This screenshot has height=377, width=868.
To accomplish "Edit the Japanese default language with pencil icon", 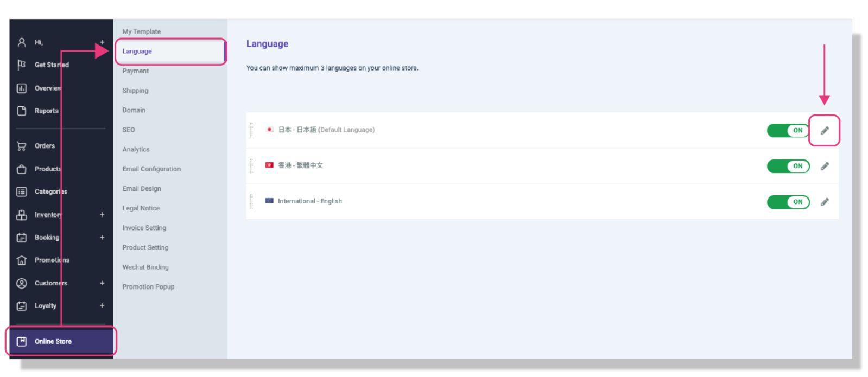I will 825,130.
